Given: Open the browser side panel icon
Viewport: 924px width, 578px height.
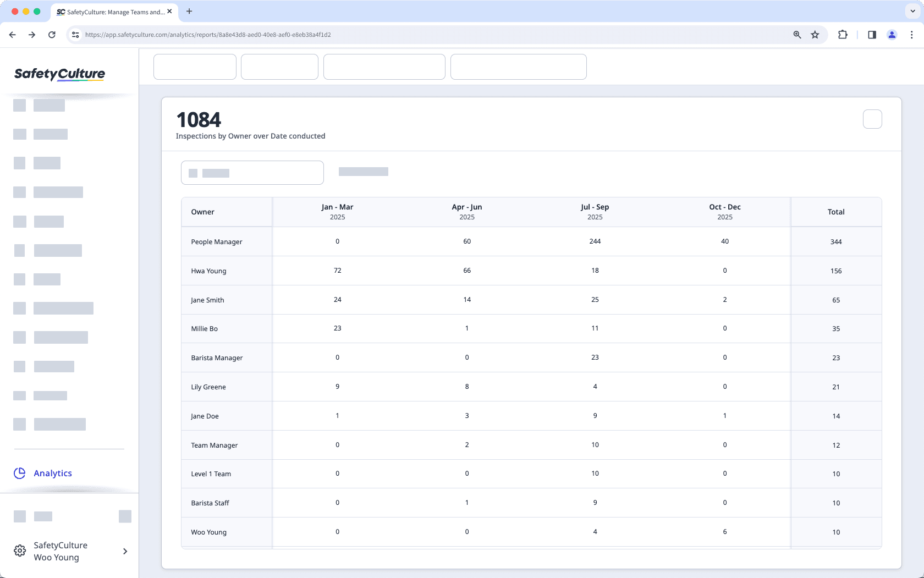Looking at the screenshot, I should (x=871, y=34).
